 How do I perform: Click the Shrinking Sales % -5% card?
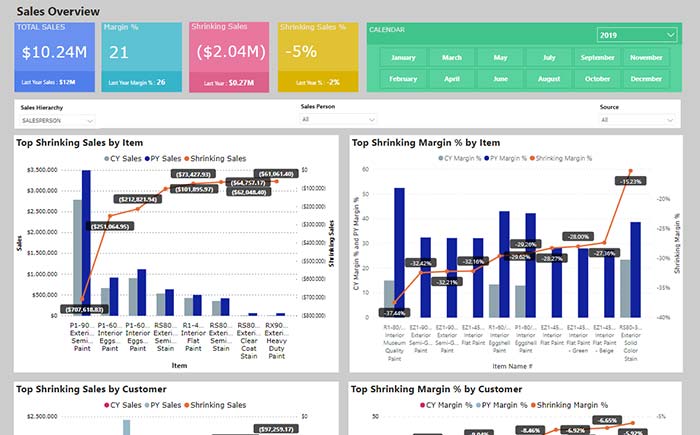pyautogui.click(x=318, y=57)
